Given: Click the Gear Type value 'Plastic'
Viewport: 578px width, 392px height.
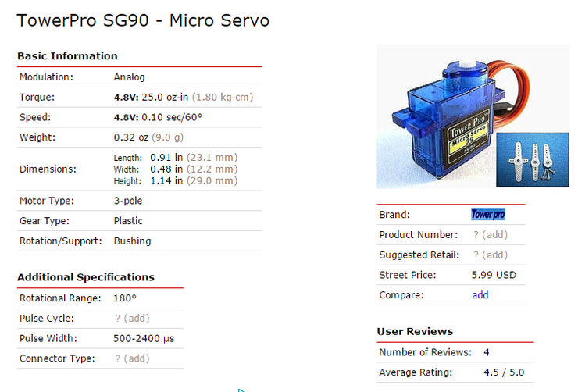Looking at the screenshot, I should [128, 221].
